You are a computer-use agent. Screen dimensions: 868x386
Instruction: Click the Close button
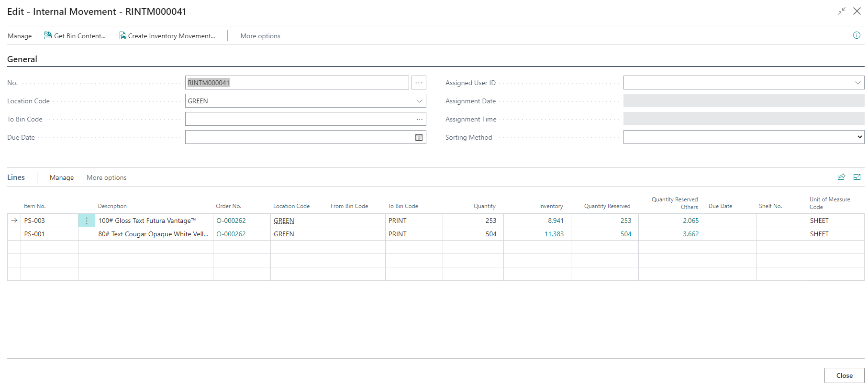[x=844, y=375]
